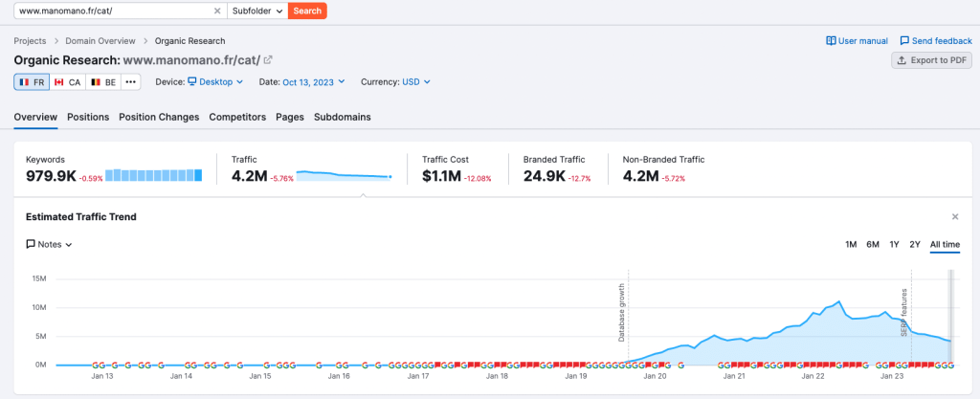Screen dimensions: 980x399
Task: Switch to the Position Changes tab
Action: point(159,117)
